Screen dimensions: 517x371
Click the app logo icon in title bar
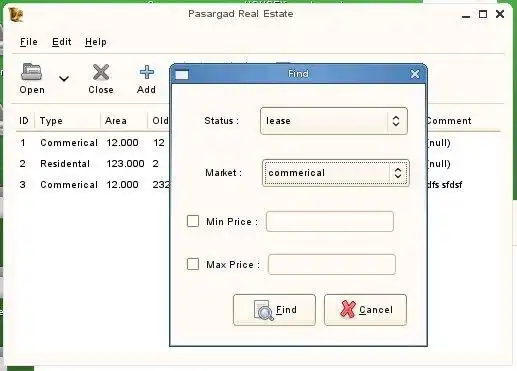(x=16, y=14)
